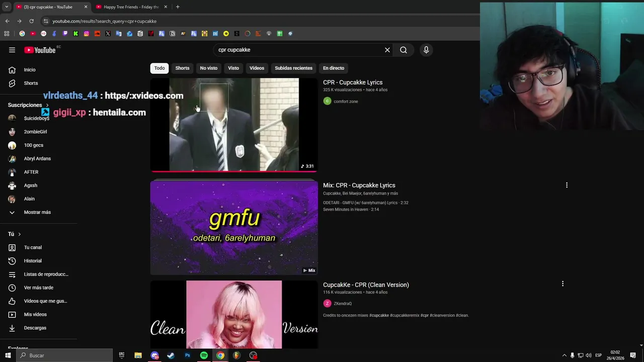Launch Spotify from the taskbar

coord(204,355)
